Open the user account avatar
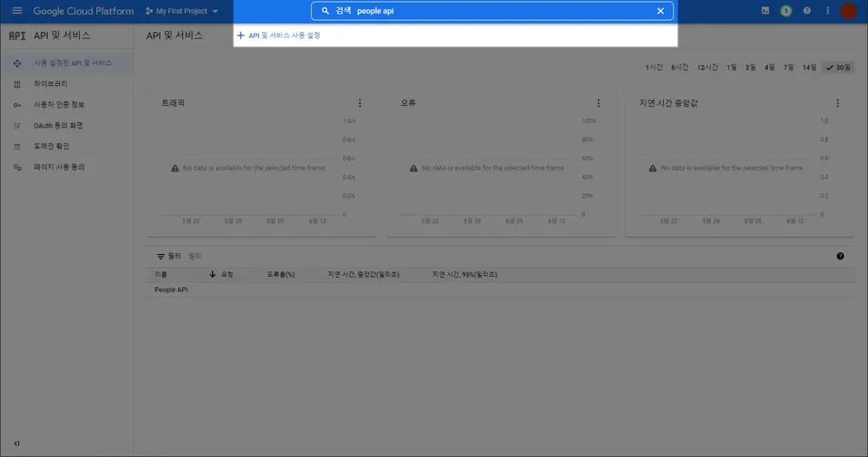The image size is (868, 457). point(848,10)
